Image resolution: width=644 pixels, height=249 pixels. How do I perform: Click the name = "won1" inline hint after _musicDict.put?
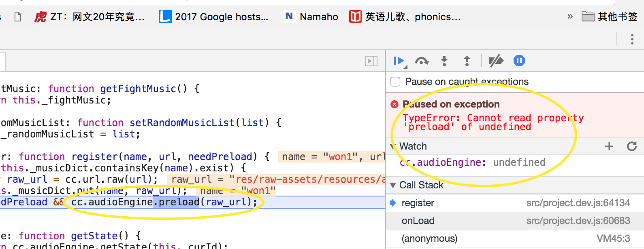coord(237,191)
